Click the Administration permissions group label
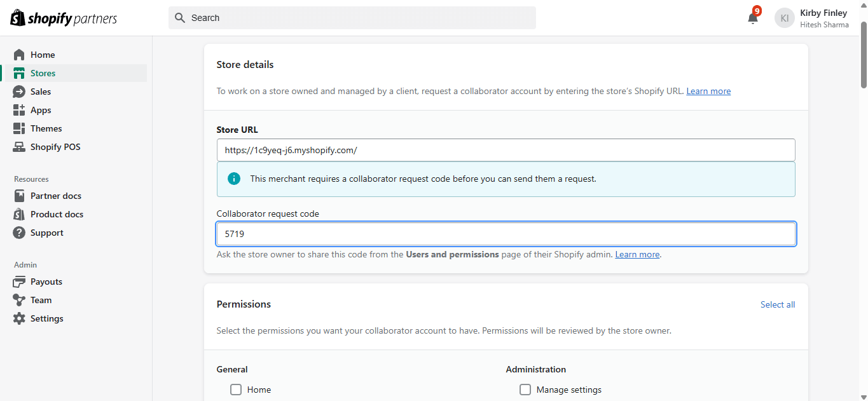Screen dimensions: 868x401 coord(536,369)
